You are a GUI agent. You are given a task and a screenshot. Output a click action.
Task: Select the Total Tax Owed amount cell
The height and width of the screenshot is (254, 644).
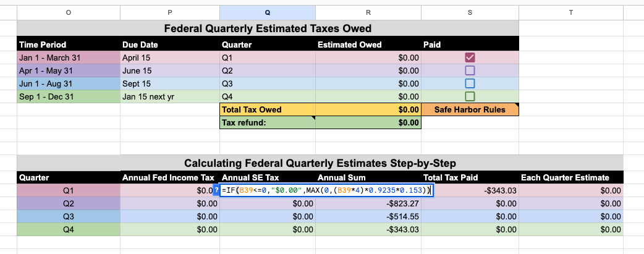point(368,109)
